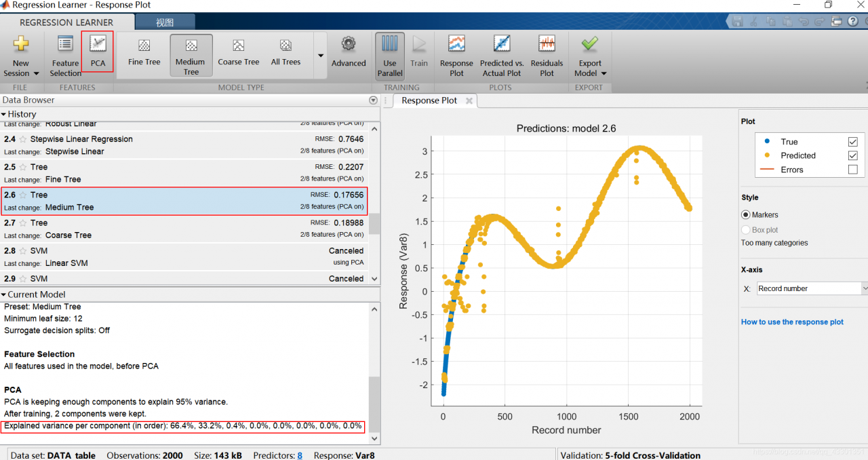This screenshot has height=460, width=868.
Task: Collapse the History section
Action: [x=4, y=114]
